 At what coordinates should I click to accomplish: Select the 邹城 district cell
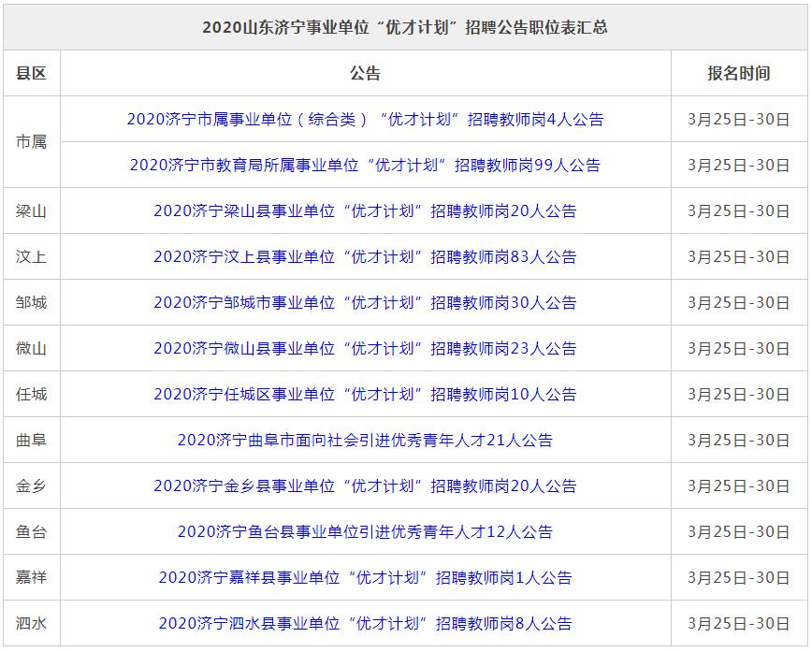[x=31, y=302]
